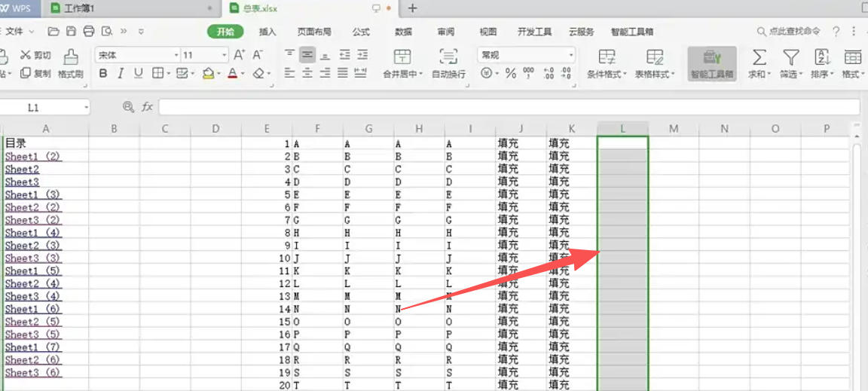868x391 pixels.
Task: Open the font name dropdown showing 宋体
Action: click(176, 55)
